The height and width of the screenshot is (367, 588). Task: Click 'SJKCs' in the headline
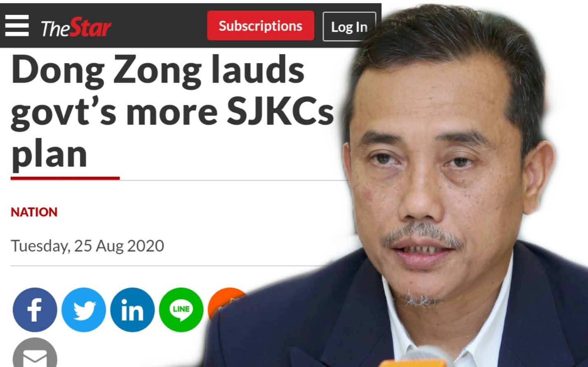pyautogui.click(x=280, y=111)
